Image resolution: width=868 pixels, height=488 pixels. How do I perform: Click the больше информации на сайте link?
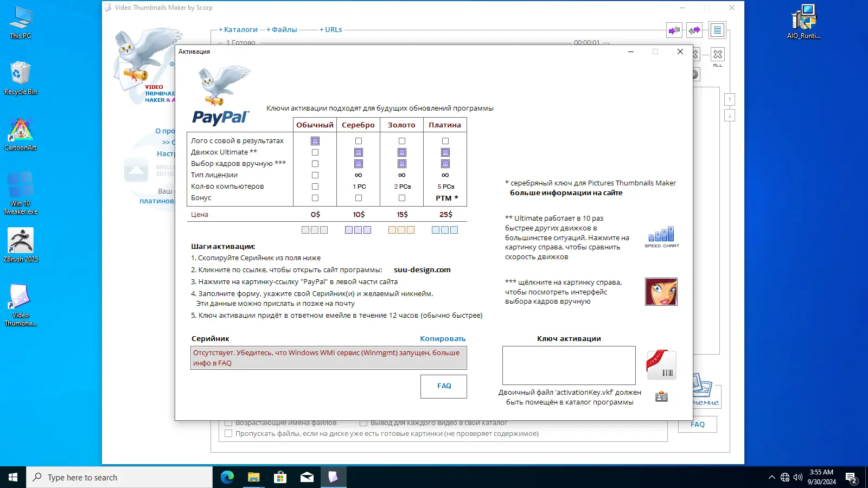pos(566,192)
